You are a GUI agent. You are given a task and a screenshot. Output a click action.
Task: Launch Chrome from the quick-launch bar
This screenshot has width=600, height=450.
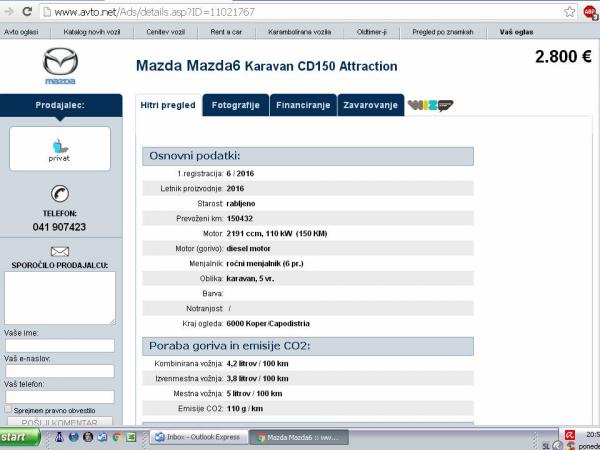tap(117, 437)
